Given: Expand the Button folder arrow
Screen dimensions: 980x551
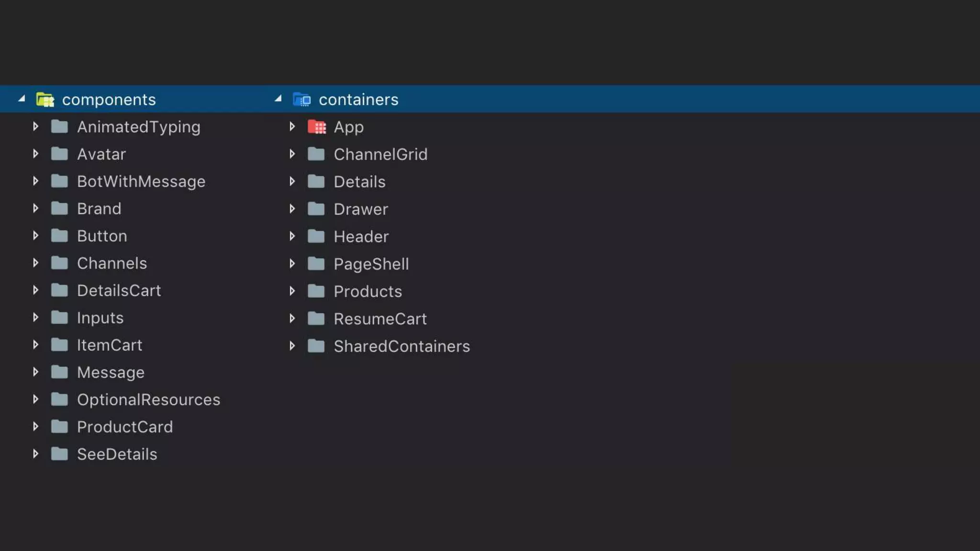Looking at the screenshot, I should tap(35, 236).
